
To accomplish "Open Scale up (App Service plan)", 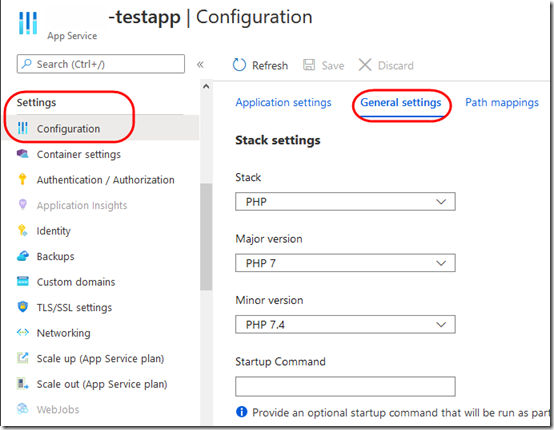I will pos(100,359).
